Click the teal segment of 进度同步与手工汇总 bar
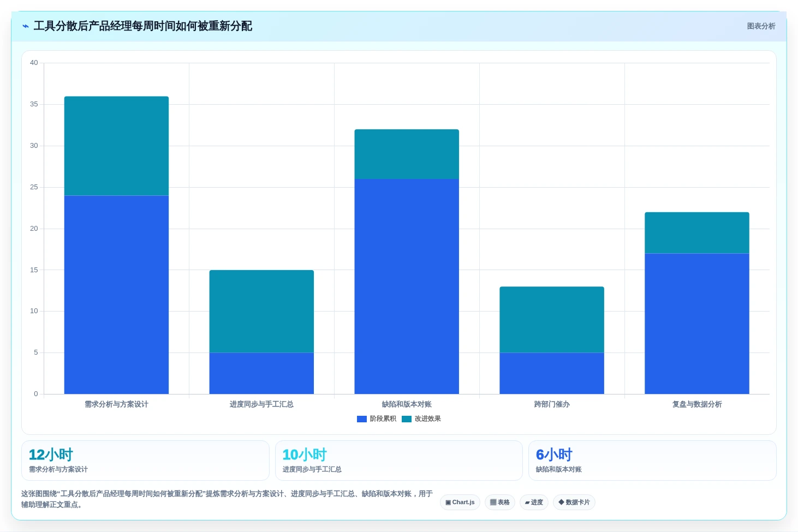Screen dimensions: 798x532 coord(261,311)
